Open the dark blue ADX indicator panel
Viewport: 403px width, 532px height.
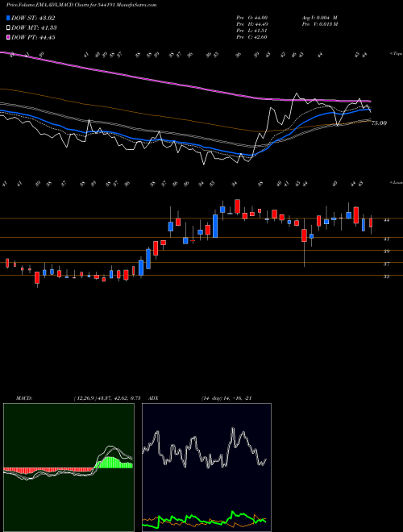click(x=206, y=468)
